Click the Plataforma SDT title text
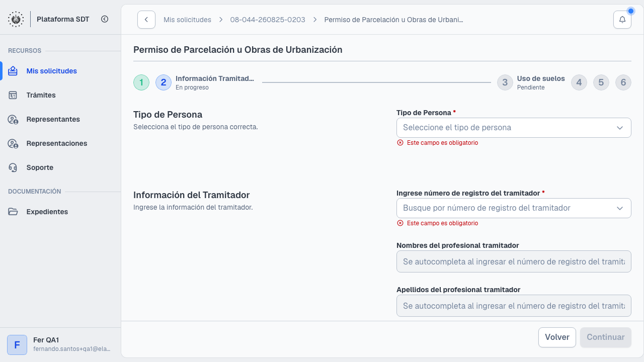Screen dimensions: 644x362 click(x=63, y=19)
